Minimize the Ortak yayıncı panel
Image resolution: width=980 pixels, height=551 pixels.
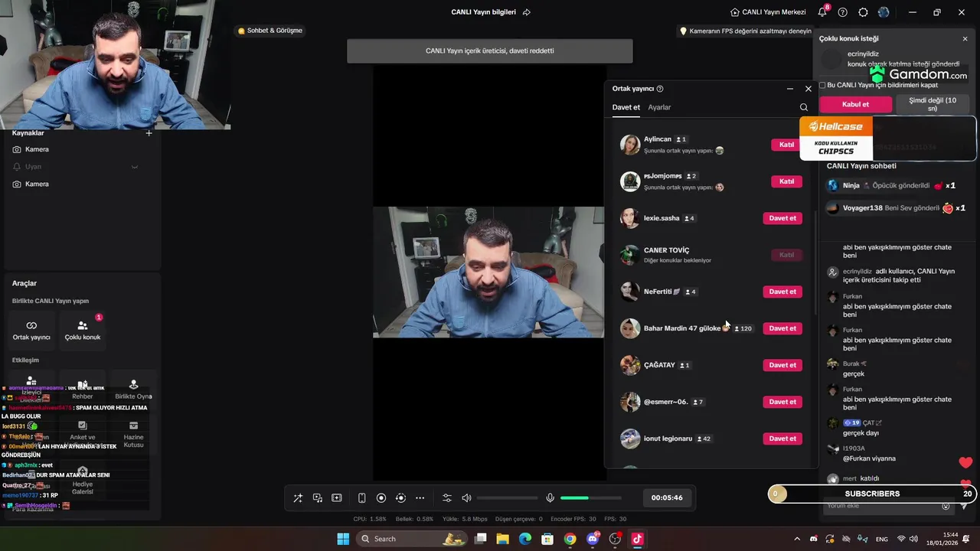coord(790,89)
